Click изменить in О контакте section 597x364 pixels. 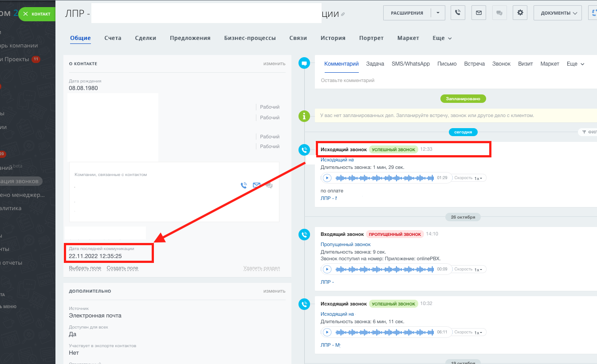pyautogui.click(x=274, y=63)
